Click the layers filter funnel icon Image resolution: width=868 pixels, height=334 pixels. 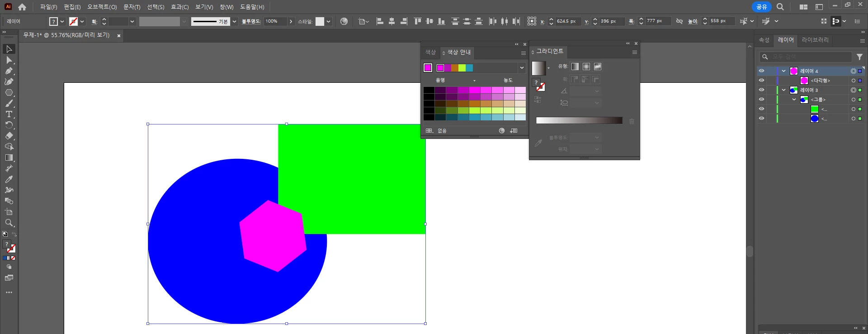(859, 57)
